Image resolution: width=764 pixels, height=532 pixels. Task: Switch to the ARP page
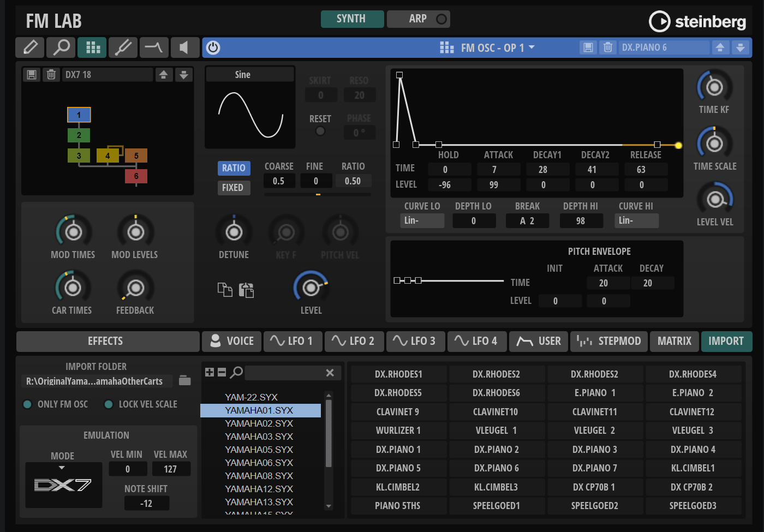419,19
